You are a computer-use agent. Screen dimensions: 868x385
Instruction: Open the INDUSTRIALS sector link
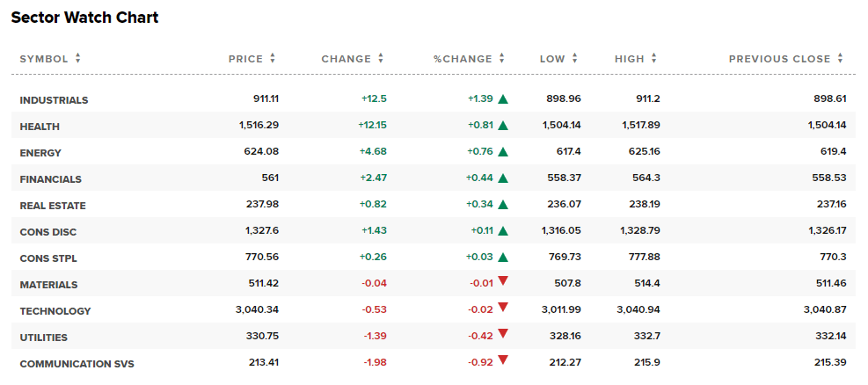click(54, 100)
